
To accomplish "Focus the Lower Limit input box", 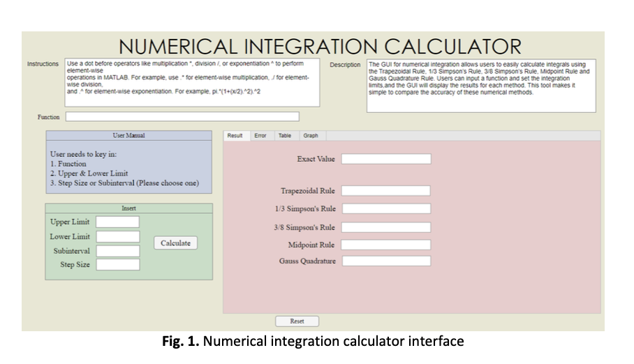I will pyautogui.click(x=117, y=237).
